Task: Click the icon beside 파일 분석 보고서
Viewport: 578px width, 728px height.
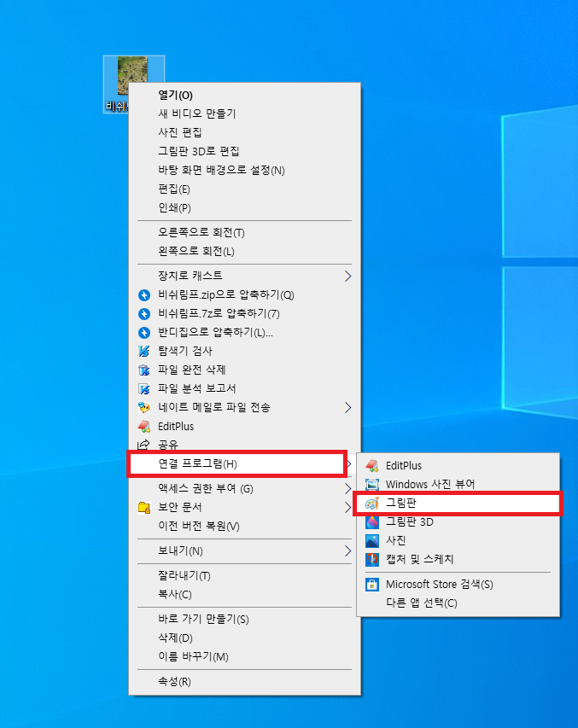Action: point(144,388)
